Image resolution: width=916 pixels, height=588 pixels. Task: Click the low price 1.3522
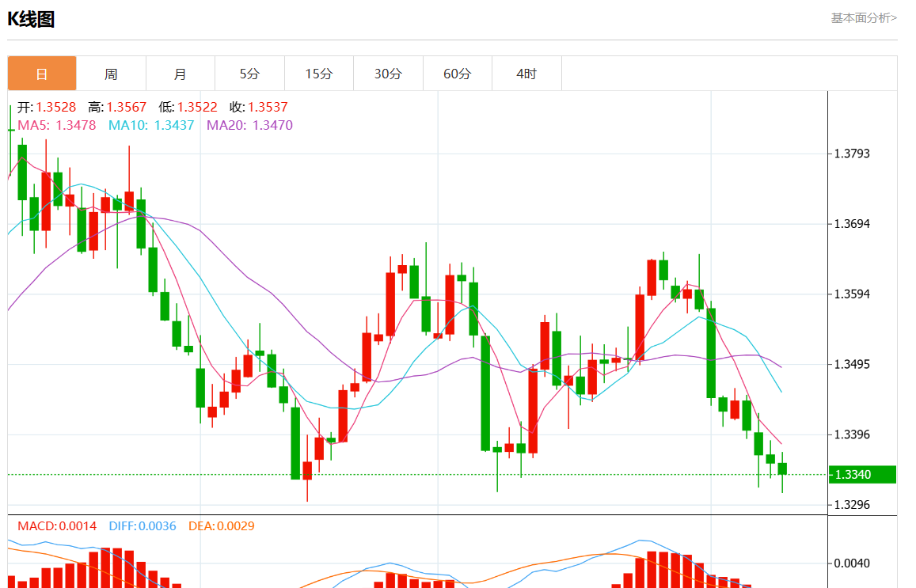pos(197,108)
